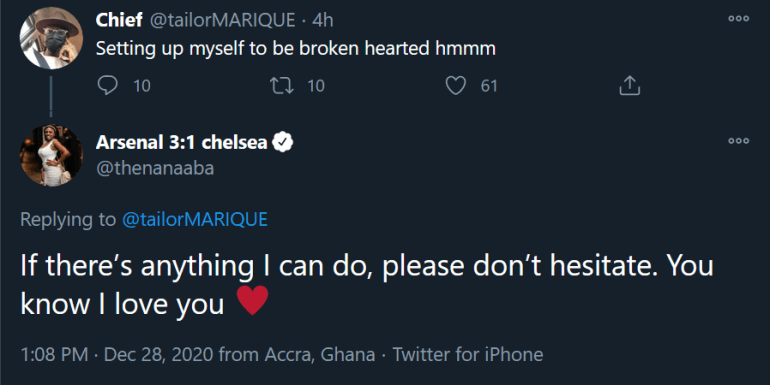This screenshot has height=385, width=770.
Task: Click the @tailorMARIQUE handle beside Chief
Action: click(222, 20)
